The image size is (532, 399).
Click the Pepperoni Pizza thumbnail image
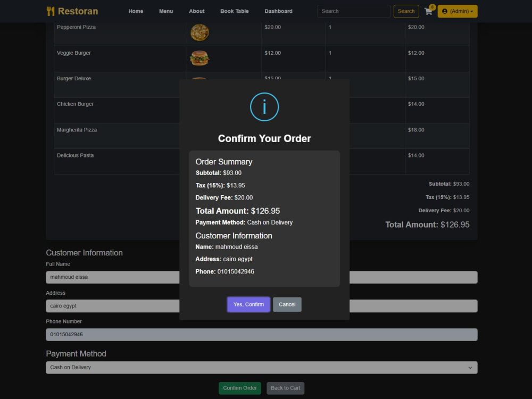(x=199, y=32)
